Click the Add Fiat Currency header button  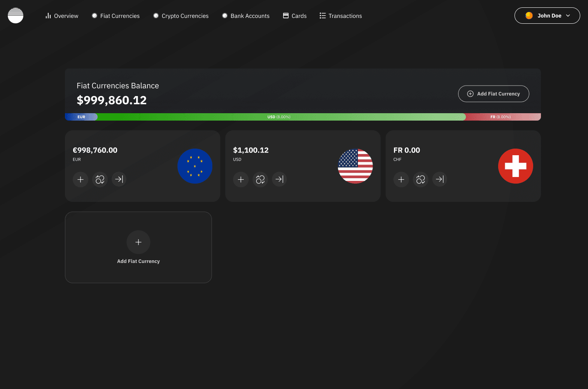point(493,94)
